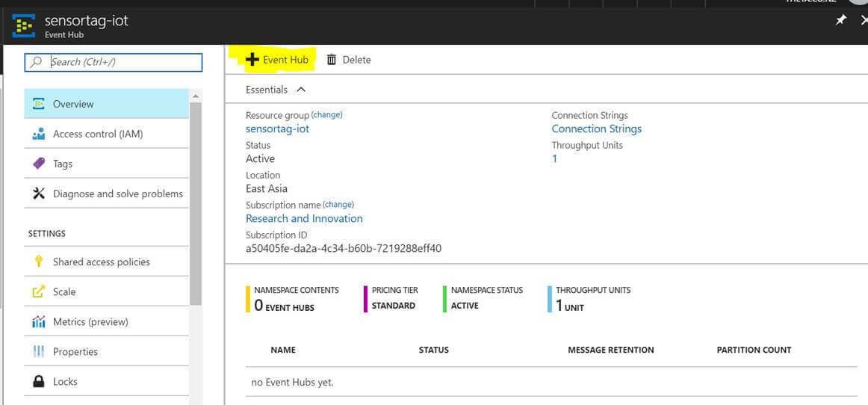Click the Throughput Units value 1 link
The height and width of the screenshot is (405, 868).
click(x=555, y=158)
